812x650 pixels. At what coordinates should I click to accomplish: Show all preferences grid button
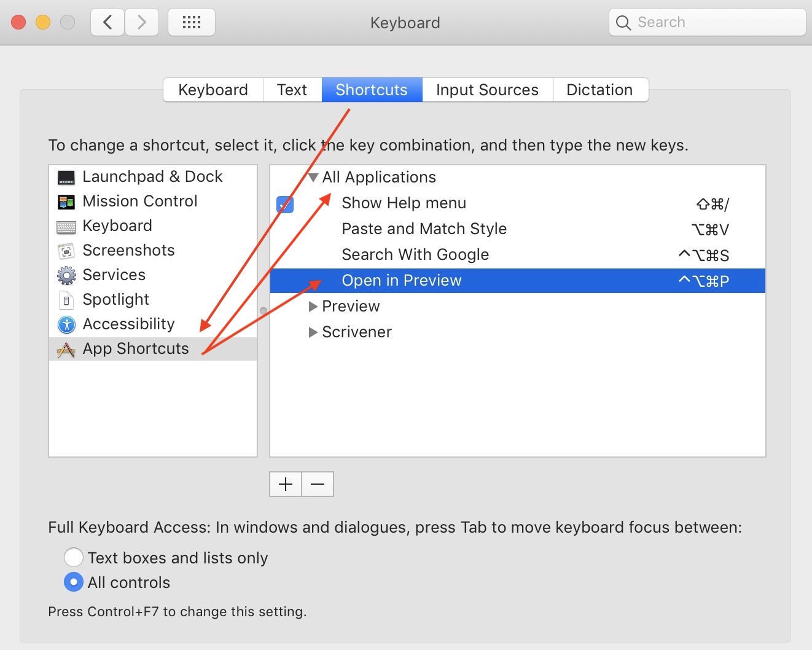click(192, 23)
